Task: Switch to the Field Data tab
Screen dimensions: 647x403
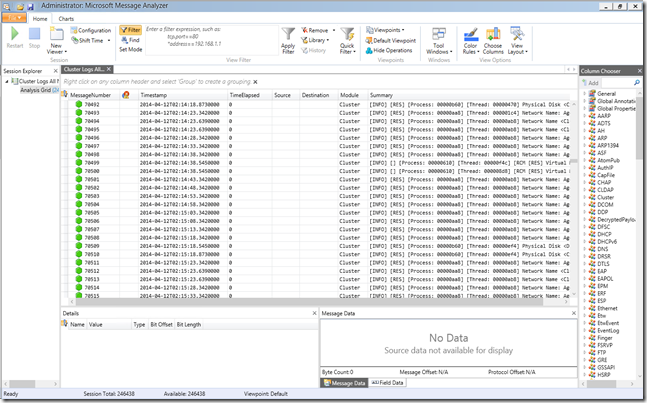Action: tap(388, 382)
